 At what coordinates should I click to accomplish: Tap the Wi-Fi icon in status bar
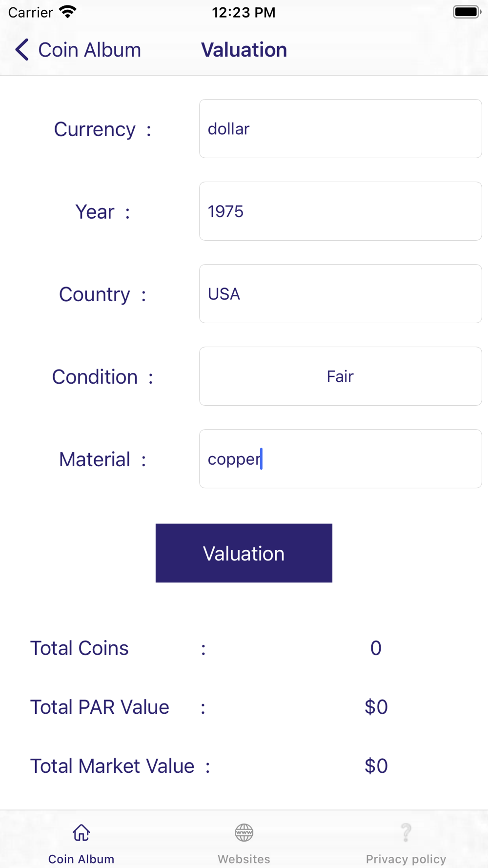pyautogui.click(x=68, y=12)
